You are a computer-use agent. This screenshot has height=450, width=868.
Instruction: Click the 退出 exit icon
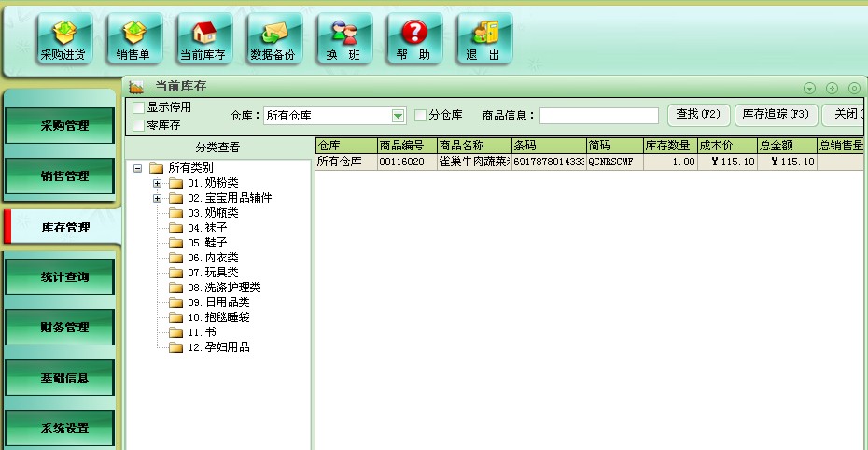483,39
